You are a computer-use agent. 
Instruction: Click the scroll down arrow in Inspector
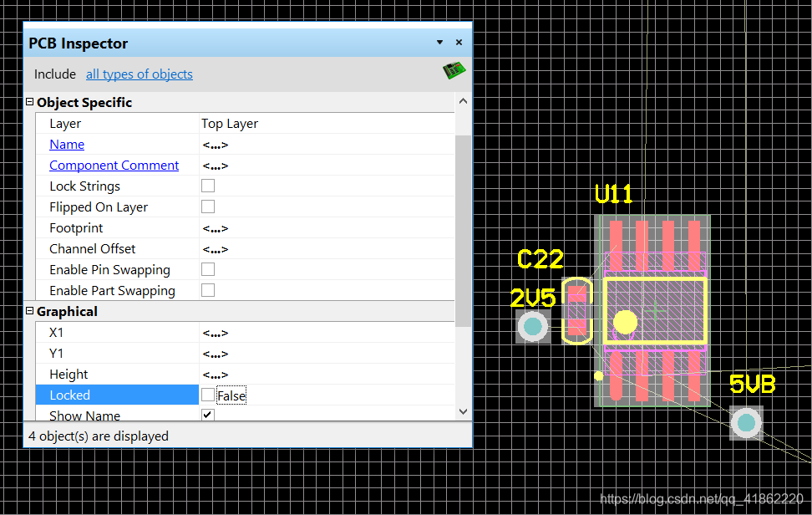click(x=464, y=411)
